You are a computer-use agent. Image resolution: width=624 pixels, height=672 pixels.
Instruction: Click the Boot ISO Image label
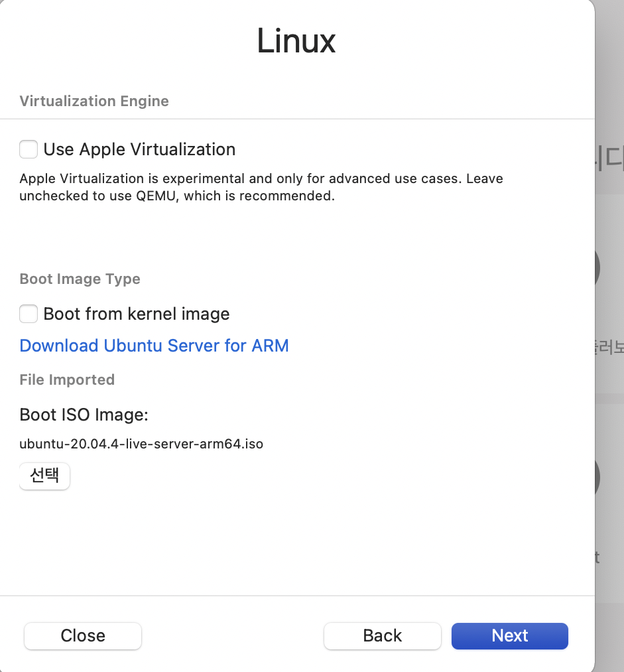(x=84, y=415)
